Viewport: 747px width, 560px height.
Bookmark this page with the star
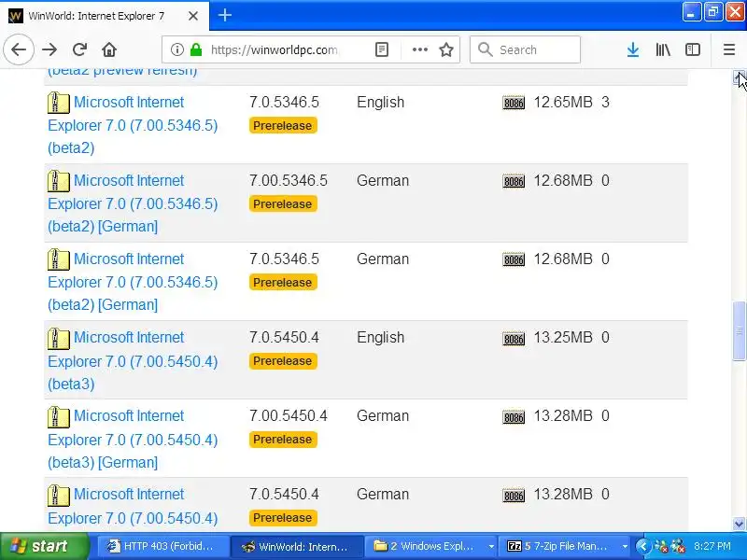click(x=446, y=49)
